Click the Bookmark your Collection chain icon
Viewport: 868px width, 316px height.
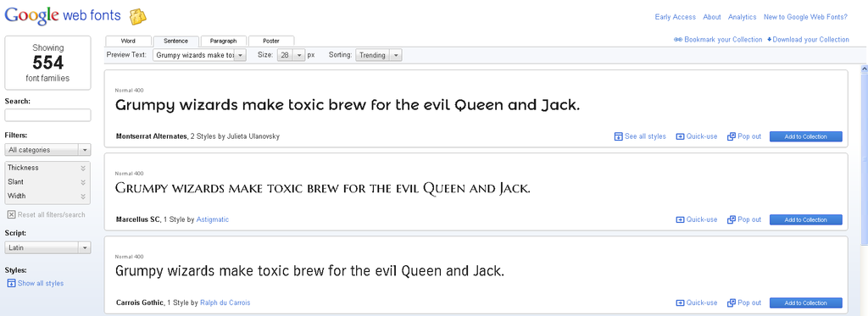[x=678, y=40]
